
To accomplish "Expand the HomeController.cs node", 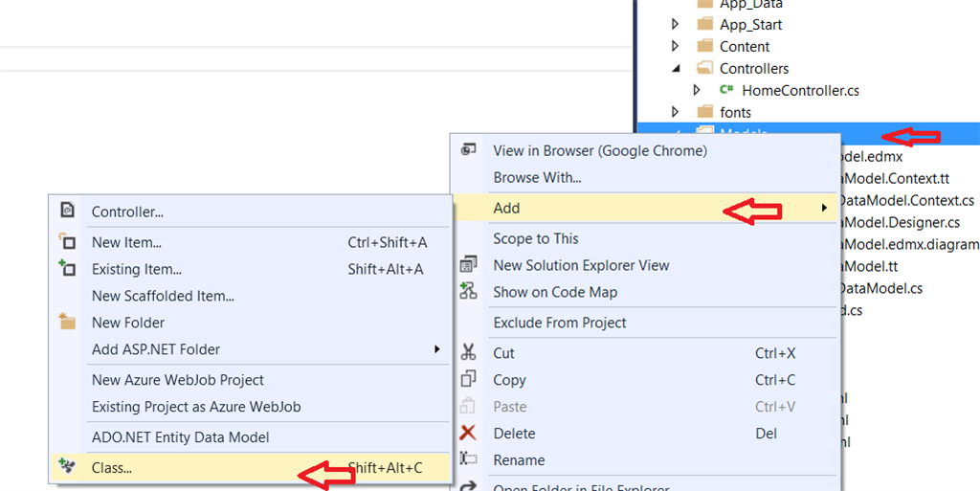I will (x=698, y=90).
